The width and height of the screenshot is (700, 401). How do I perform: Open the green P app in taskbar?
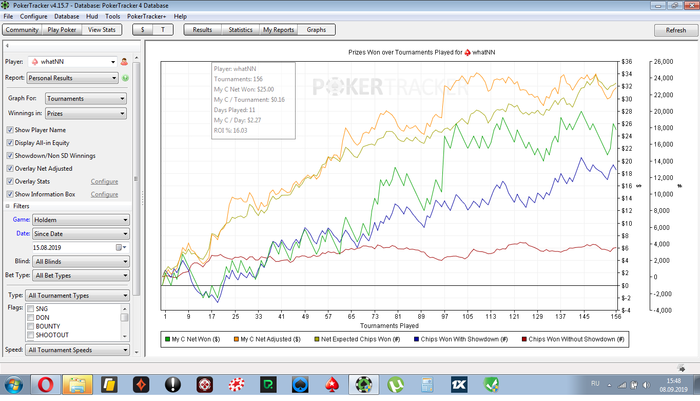[x=268, y=384]
